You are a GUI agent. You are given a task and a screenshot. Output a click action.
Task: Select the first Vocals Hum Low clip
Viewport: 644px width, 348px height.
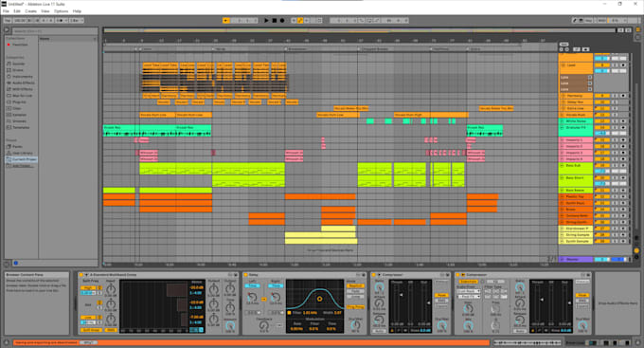[157, 115]
